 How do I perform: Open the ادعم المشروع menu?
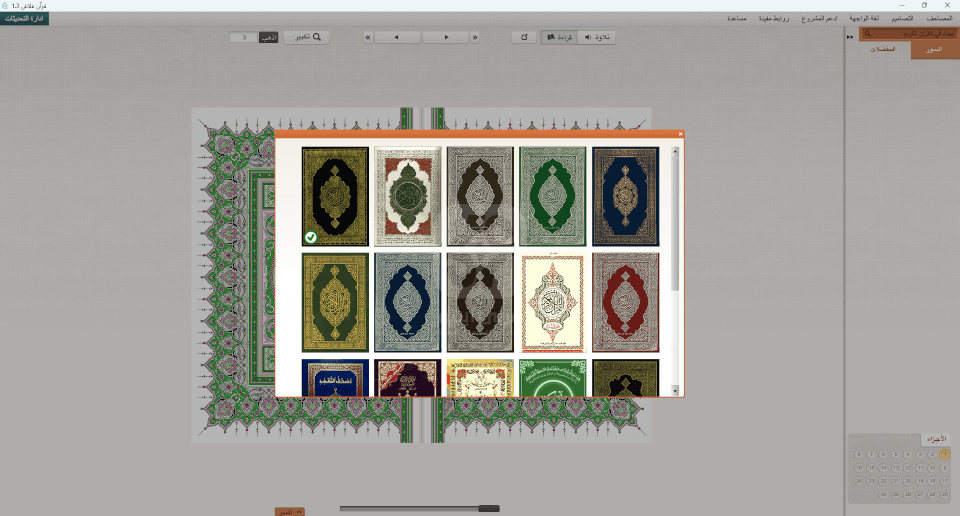click(819, 18)
